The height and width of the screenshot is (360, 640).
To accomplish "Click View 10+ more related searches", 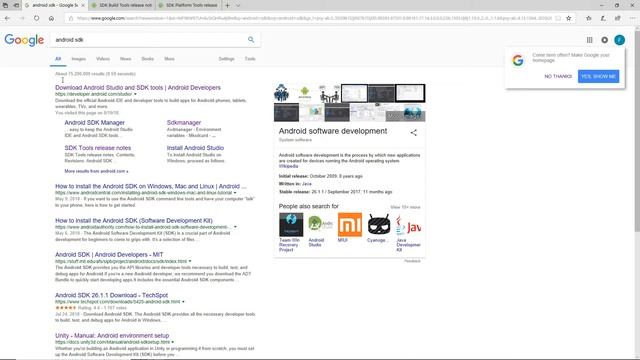I will [405, 207].
